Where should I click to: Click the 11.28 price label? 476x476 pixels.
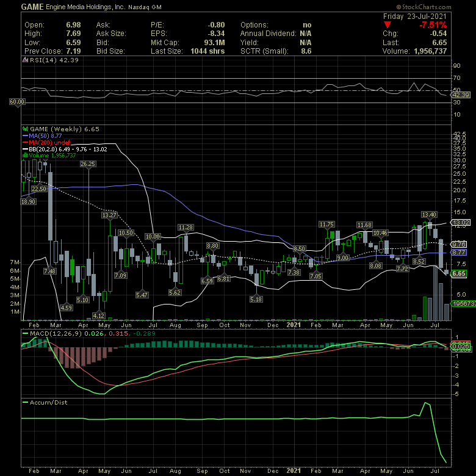[x=186, y=228]
